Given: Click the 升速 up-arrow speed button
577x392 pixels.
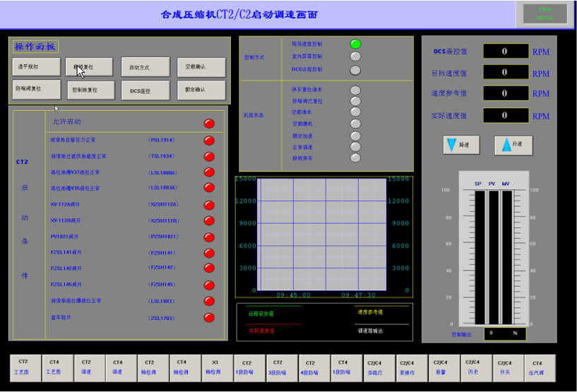Looking at the screenshot, I should [x=513, y=145].
